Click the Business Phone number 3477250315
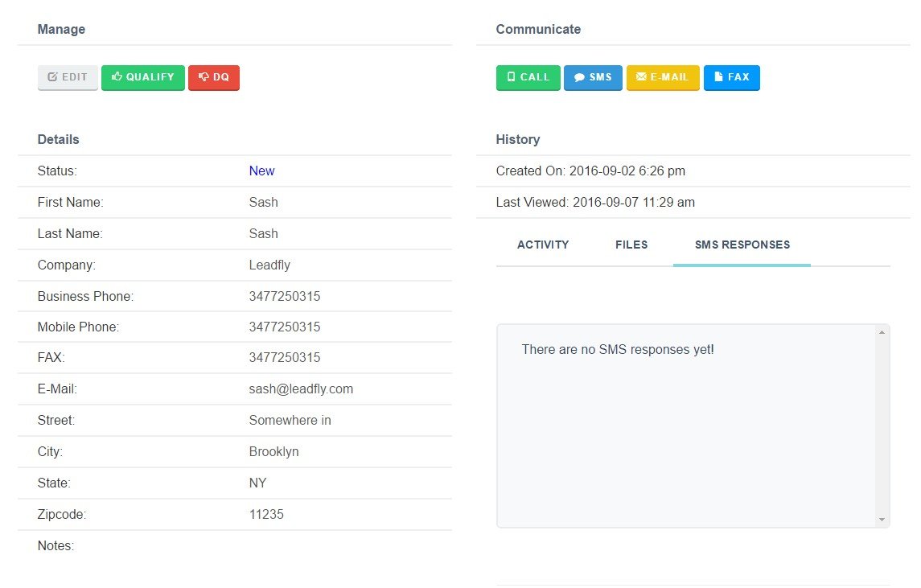The image size is (921, 588). 284,296
